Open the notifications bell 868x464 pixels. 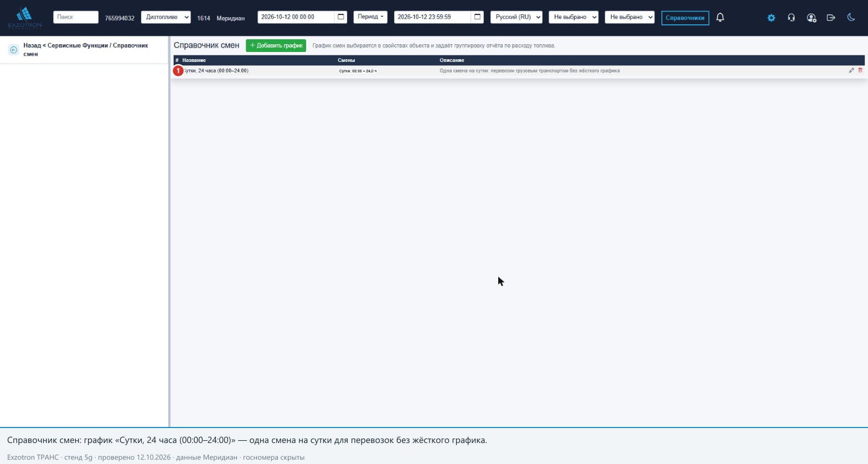pos(720,17)
